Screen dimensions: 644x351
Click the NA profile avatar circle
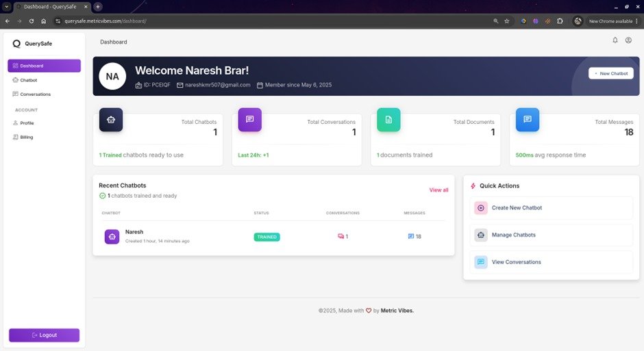pyautogui.click(x=112, y=76)
